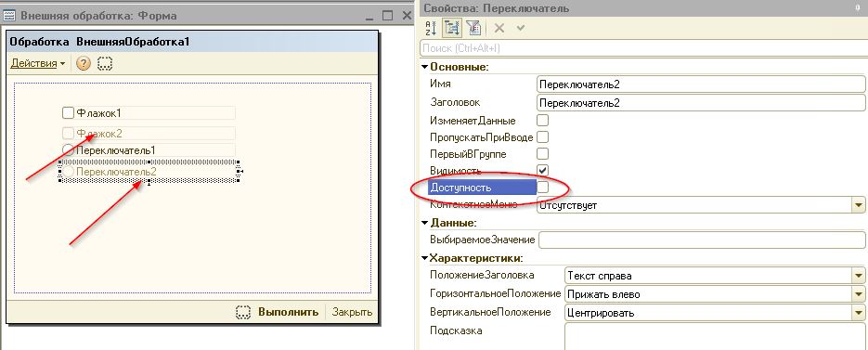
Task: Collapse the Характеристики properties section
Action: (x=425, y=258)
